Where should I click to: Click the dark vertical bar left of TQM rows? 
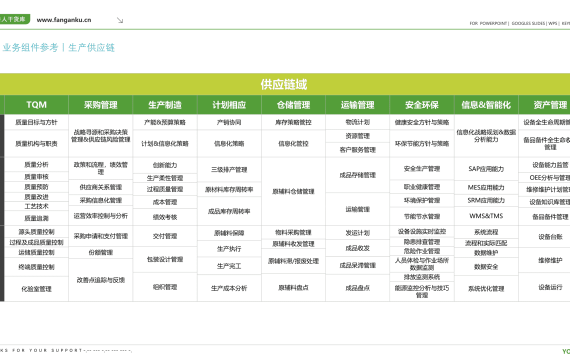tap(2, 208)
